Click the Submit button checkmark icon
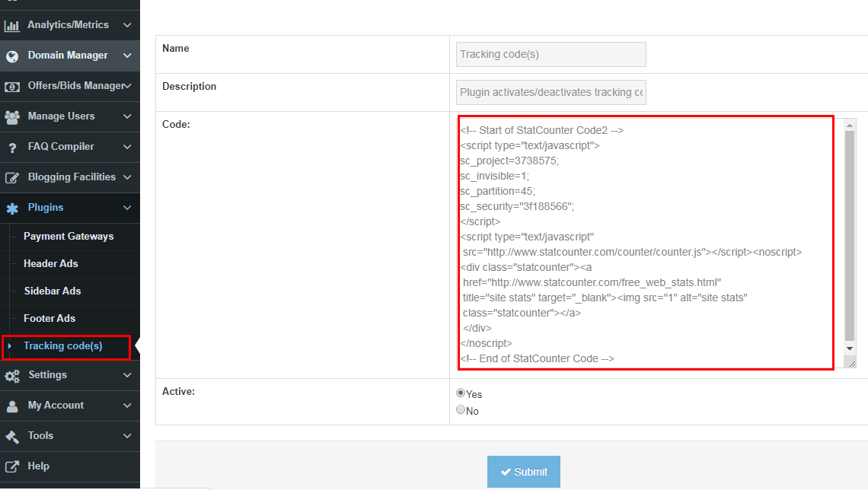This screenshot has height=490, width=868. pos(506,472)
